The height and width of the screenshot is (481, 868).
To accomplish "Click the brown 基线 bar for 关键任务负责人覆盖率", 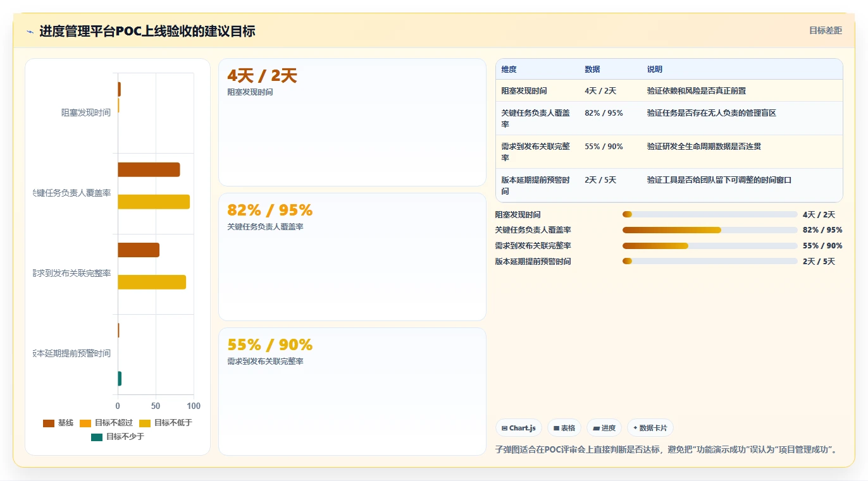I will point(149,170).
